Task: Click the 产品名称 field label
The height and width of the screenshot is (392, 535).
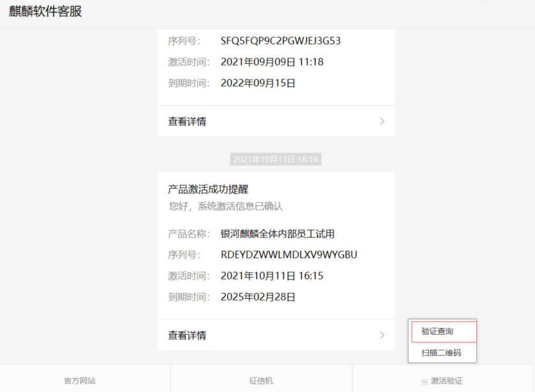Action: pyautogui.click(x=189, y=234)
